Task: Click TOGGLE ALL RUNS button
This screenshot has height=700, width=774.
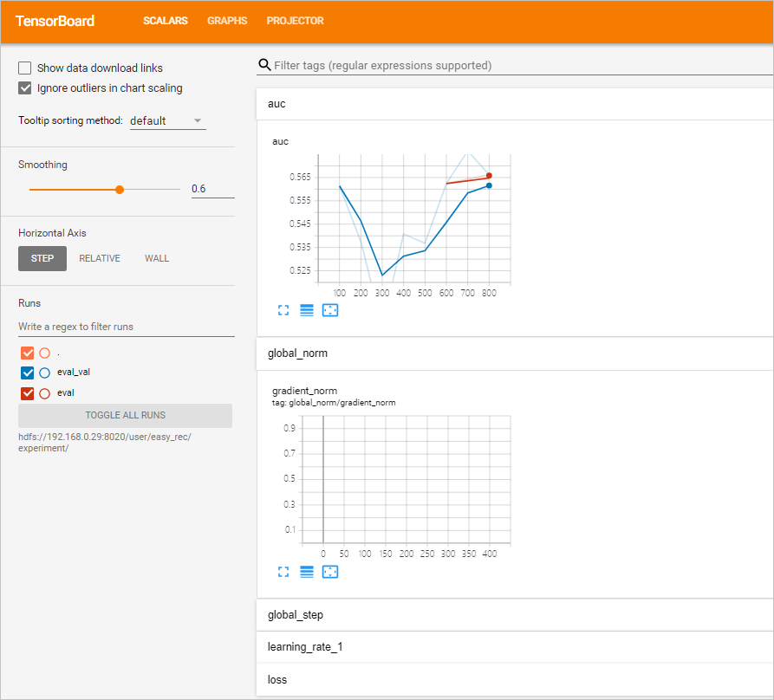Action: pyautogui.click(x=126, y=415)
